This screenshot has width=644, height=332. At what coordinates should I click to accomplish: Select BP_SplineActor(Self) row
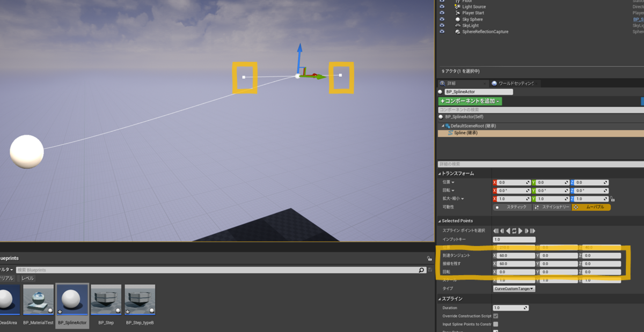pyautogui.click(x=541, y=116)
